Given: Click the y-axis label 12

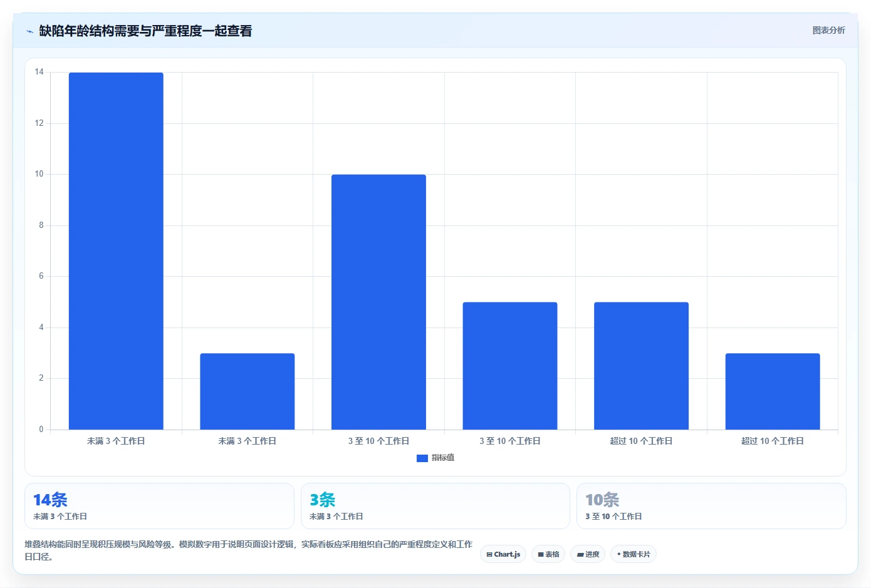Looking at the screenshot, I should point(39,123).
